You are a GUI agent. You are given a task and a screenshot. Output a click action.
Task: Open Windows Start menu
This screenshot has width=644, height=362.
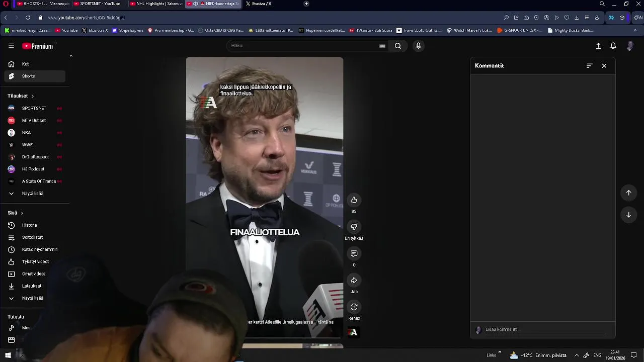tap(8, 355)
